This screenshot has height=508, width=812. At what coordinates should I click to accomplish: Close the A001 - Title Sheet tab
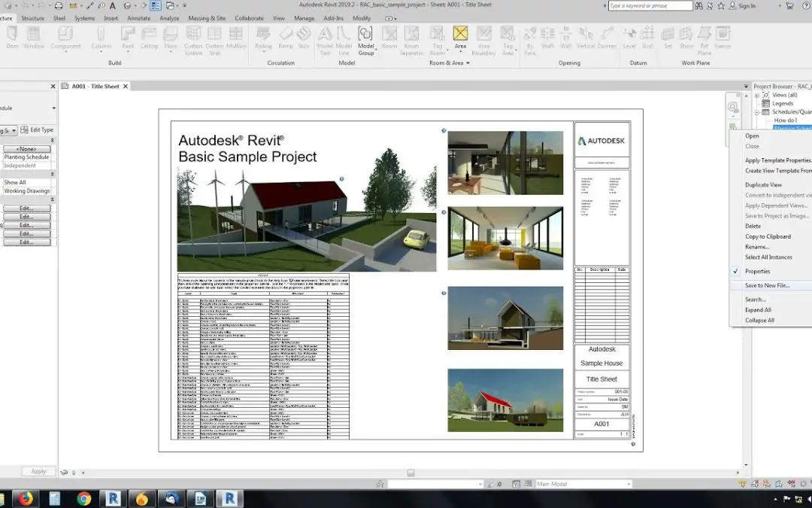point(126,87)
